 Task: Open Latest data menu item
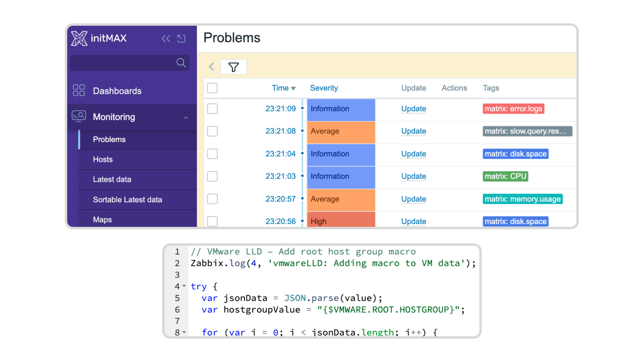[112, 179]
